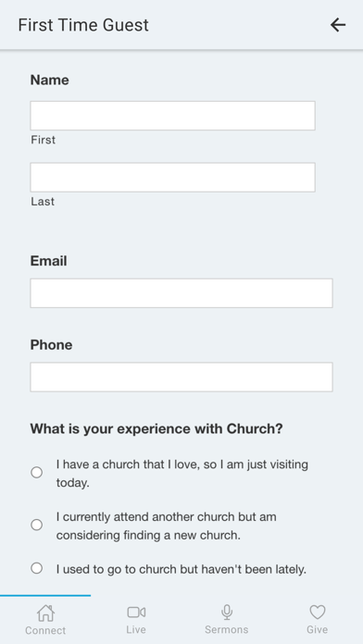
Task: Tap the Connect house icon
Action: (x=45, y=613)
